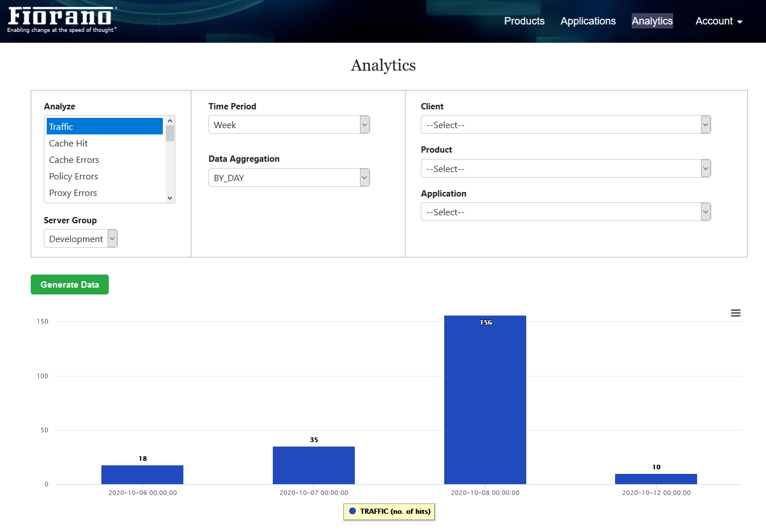Image resolution: width=766 pixels, height=532 pixels.
Task: Open the Server Group Development dropdown
Action: click(x=81, y=239)
